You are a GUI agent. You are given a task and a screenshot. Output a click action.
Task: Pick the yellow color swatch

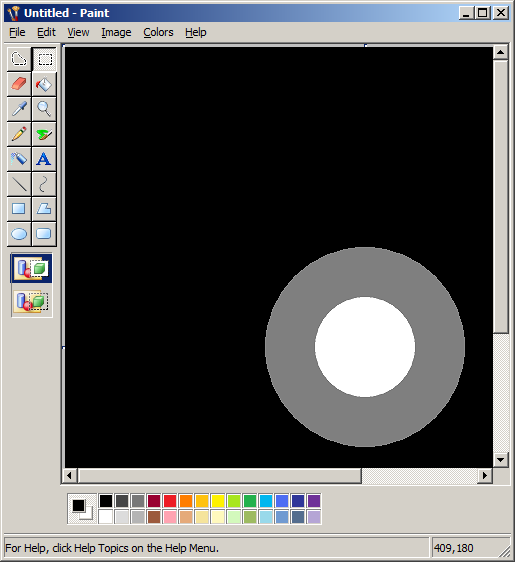click(218, 501)
